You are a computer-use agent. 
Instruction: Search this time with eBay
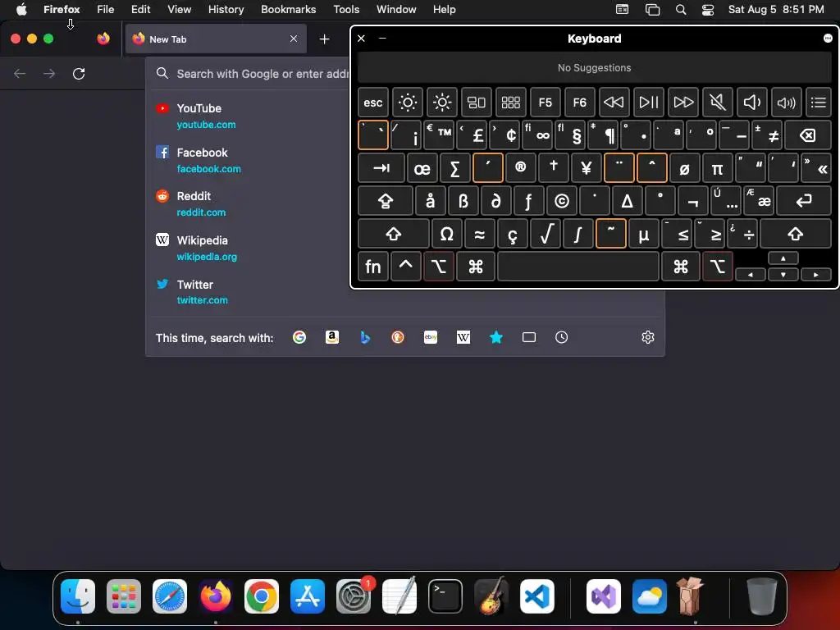click(431, 337)
